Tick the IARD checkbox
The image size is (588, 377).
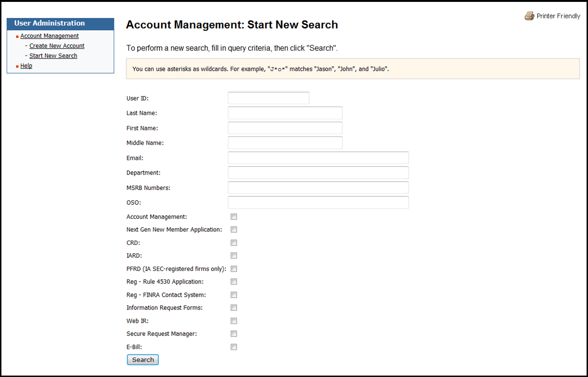click(x=234, y=256)
